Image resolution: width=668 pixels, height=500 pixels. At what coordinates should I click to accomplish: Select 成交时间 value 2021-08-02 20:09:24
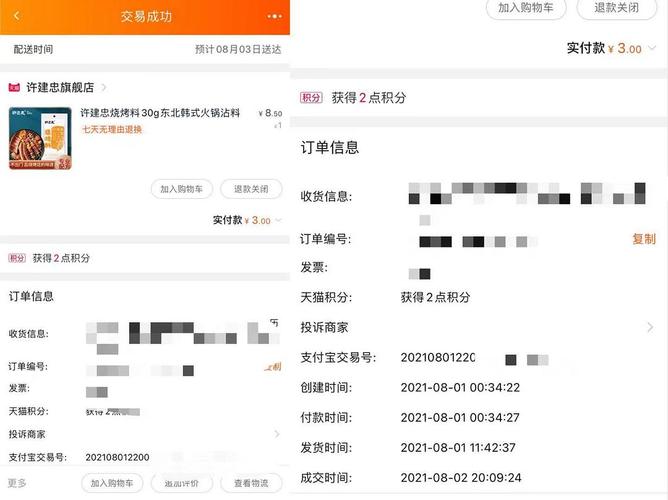461,477
